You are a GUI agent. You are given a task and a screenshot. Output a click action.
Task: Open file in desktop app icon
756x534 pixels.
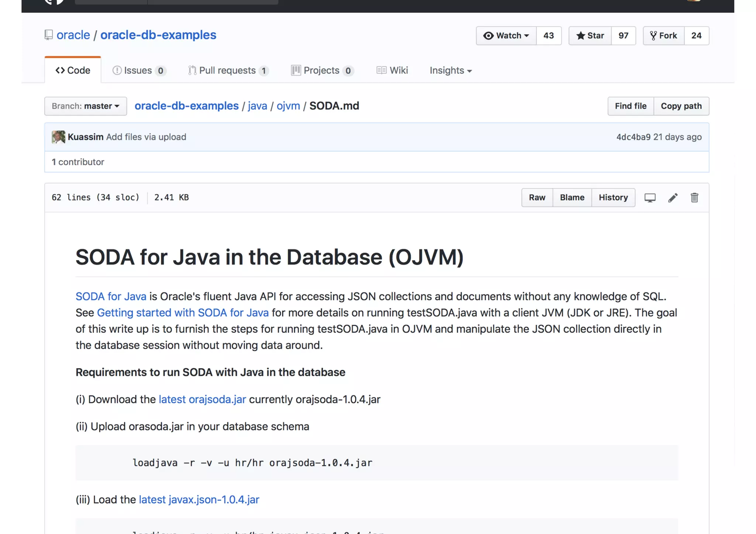pos(650,198)
